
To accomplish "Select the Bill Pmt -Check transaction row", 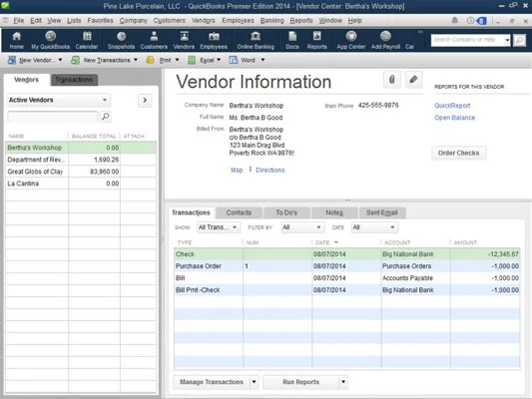I will [346, 290].
